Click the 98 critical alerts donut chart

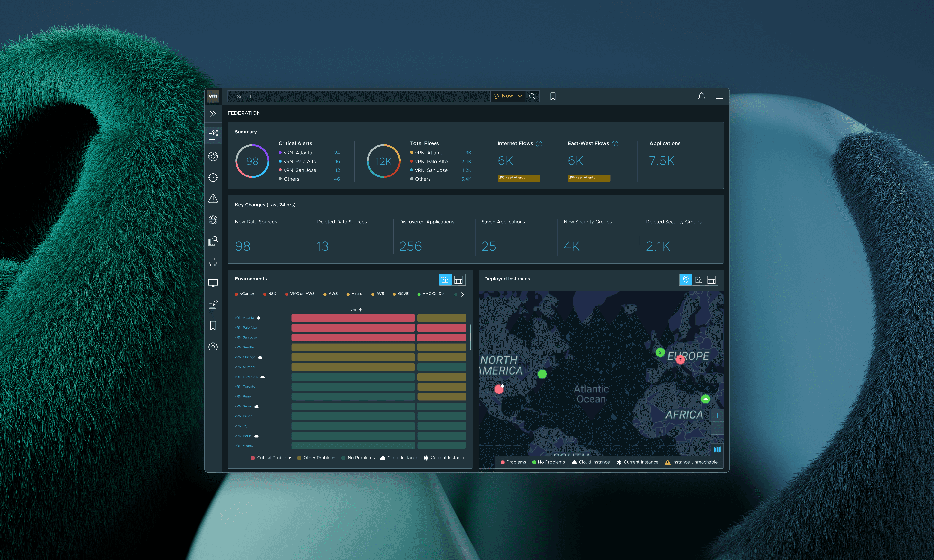pyautogui.click(x=252, y=161)
